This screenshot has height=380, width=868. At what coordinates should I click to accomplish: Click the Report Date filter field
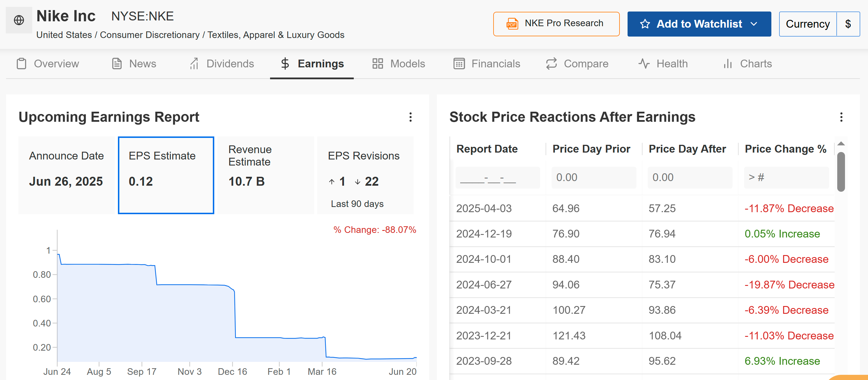click(498, 177)
